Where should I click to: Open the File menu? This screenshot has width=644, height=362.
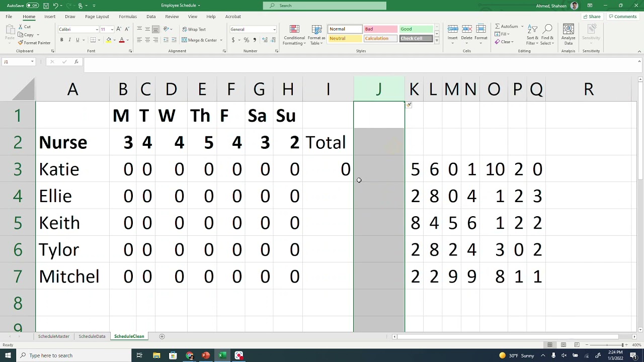click(x=9, y=17)
